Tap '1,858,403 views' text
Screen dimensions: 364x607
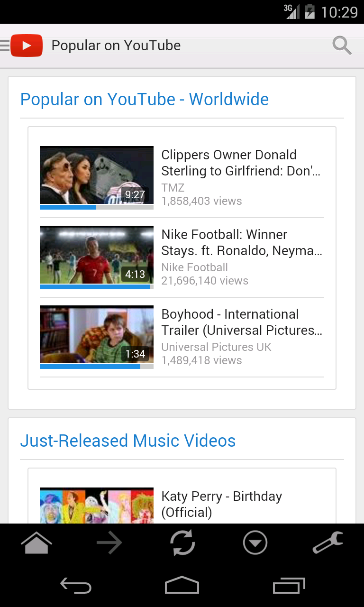[x=202, y=201]
